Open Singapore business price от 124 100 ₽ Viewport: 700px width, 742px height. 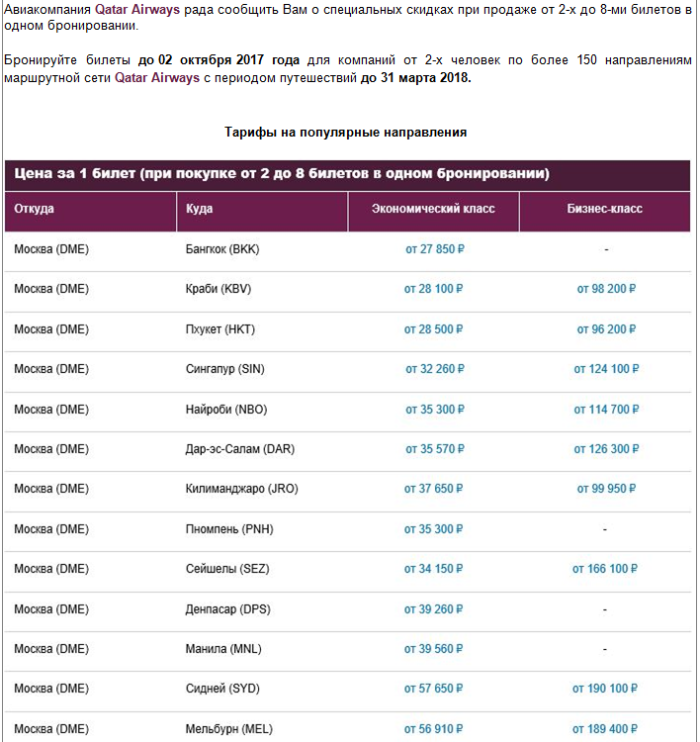(606, 369)
